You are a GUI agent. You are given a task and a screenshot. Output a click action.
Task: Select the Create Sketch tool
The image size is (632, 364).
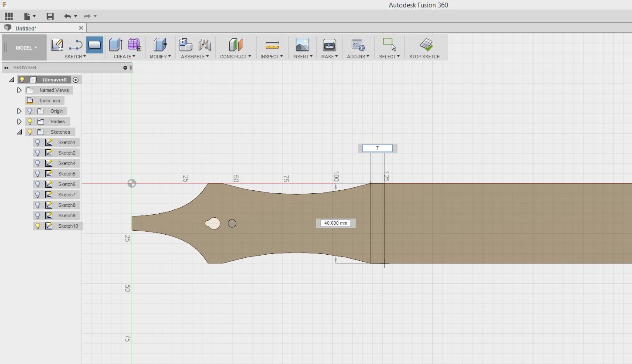(57, 45)
